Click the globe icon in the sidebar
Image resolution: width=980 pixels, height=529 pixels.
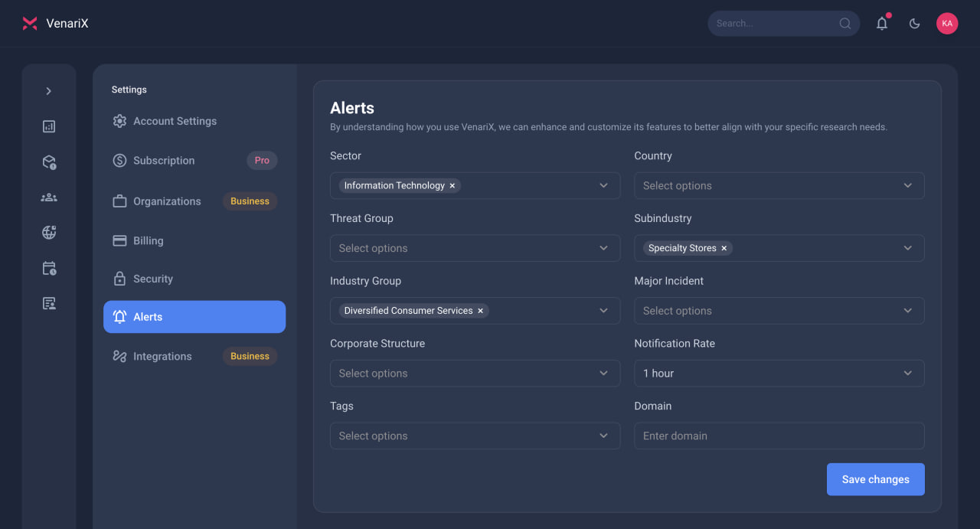(x=49, y=233)
